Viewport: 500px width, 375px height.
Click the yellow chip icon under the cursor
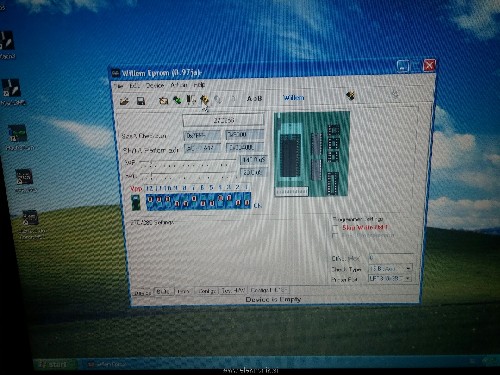(x=204, y=99)
